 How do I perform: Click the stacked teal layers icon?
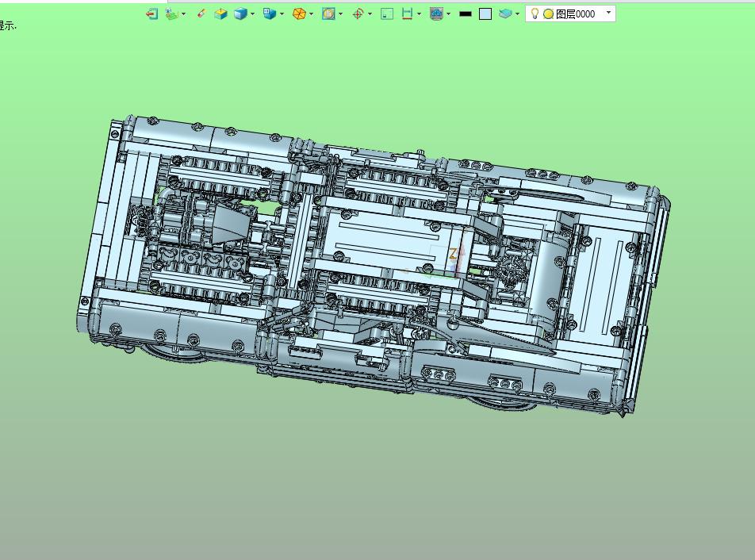pos(505,14)
